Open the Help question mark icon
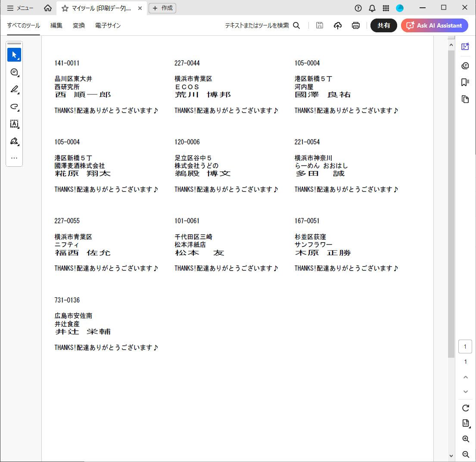 (358, 8)
